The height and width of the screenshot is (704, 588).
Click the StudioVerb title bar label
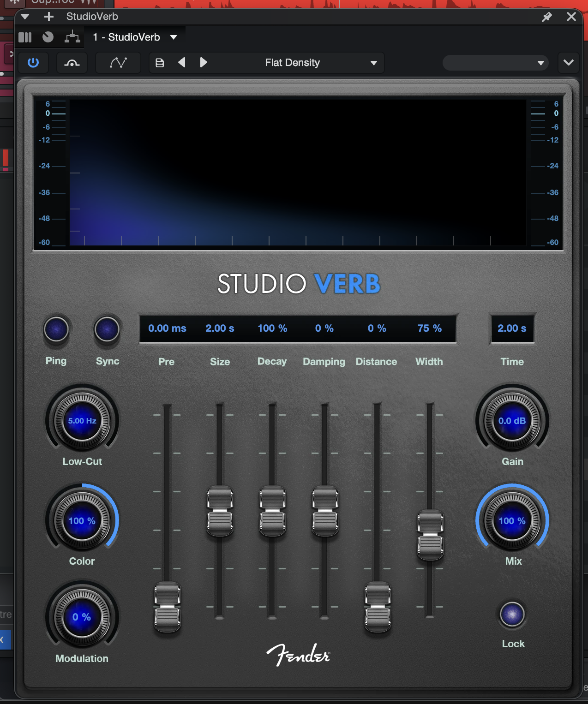(x=91, y=17)
